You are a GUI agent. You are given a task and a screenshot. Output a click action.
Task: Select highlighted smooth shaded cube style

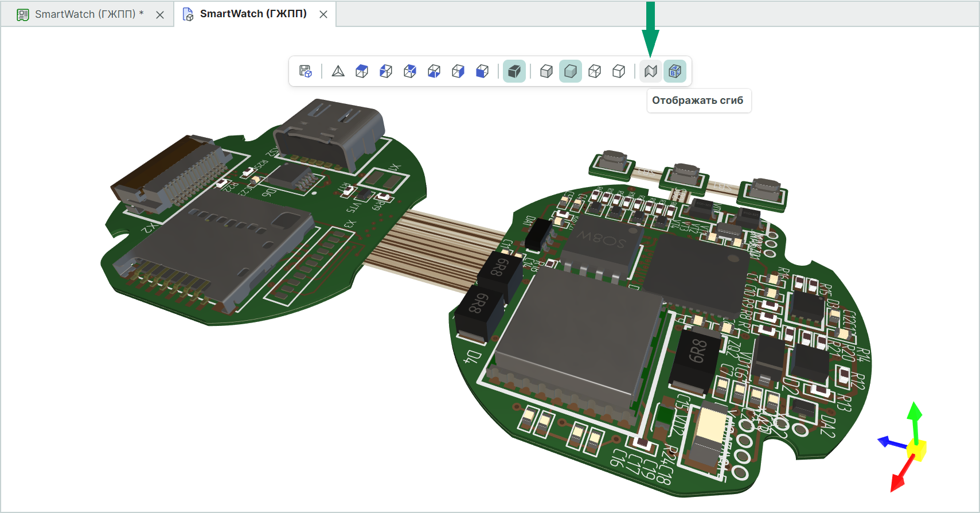tap(571, 71)
